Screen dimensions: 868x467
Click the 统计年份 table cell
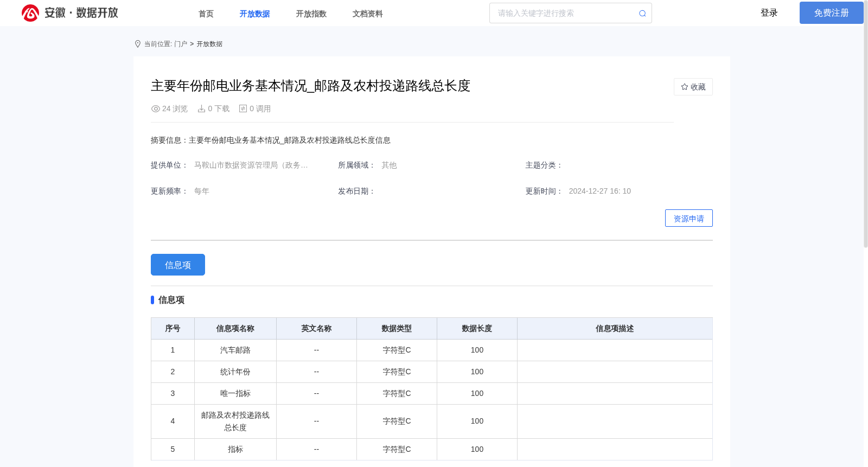point(235,372)
